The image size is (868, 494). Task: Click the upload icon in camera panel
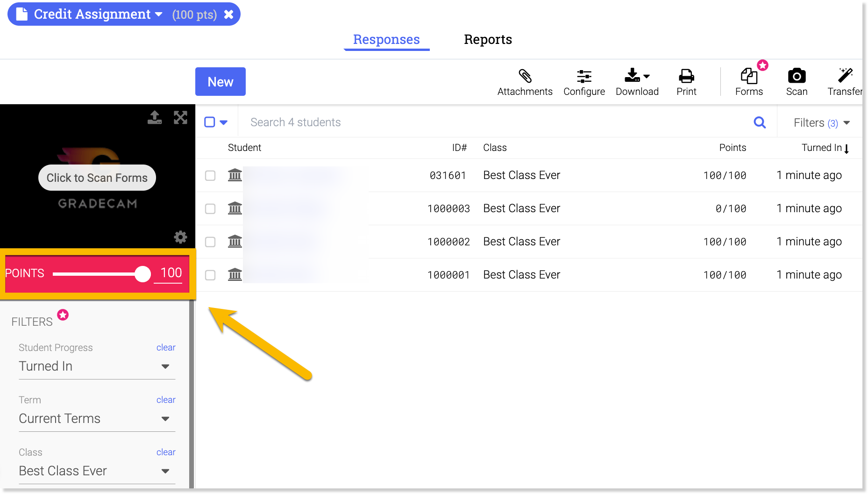click(x=155, y=117)
